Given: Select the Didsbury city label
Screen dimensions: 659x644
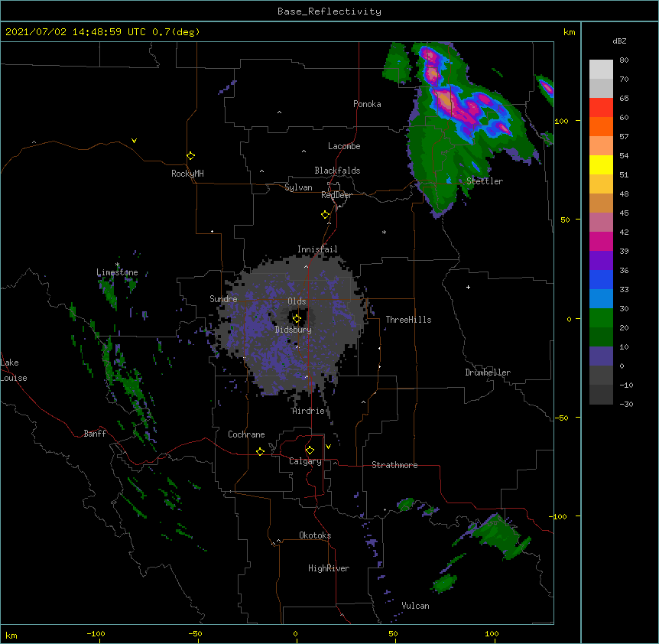Looking at the screenshot, I should pos(294,330).
